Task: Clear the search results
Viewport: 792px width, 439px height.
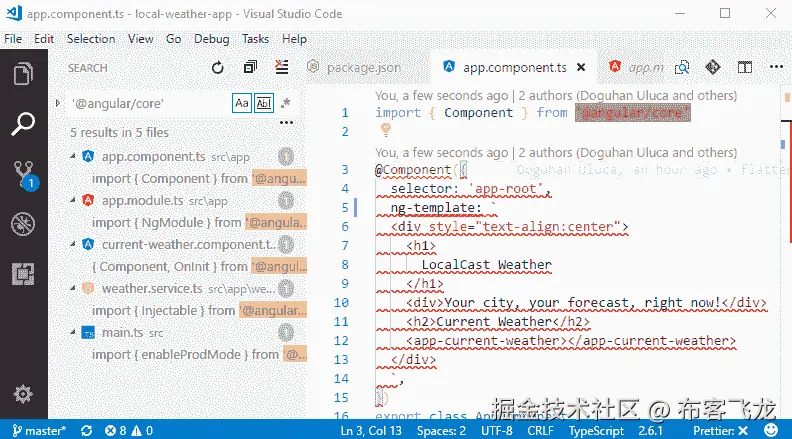Action: [x=282, y=67]
